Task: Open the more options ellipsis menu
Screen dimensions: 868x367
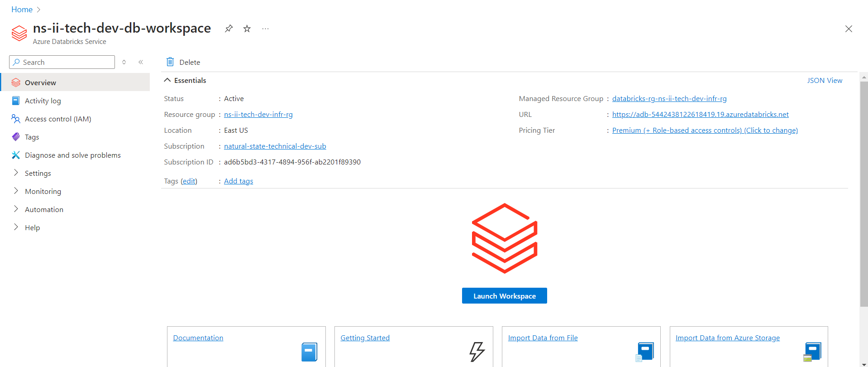Action: tap(265, 29)
